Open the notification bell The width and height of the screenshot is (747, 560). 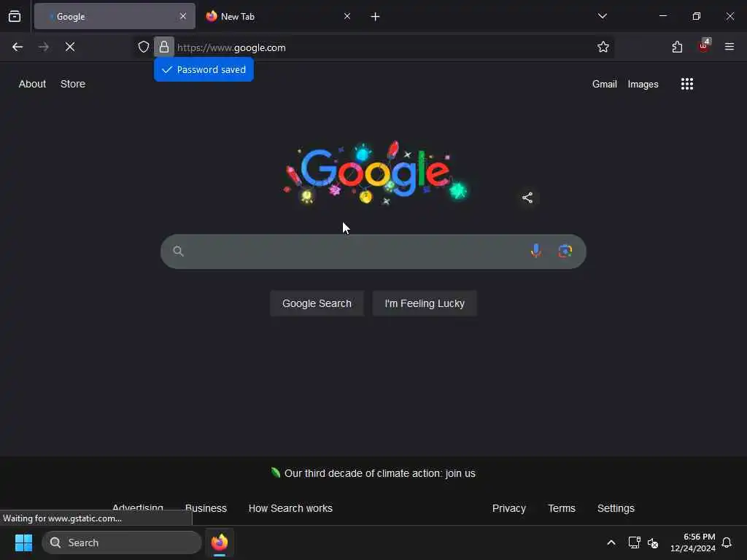point(727,542)
